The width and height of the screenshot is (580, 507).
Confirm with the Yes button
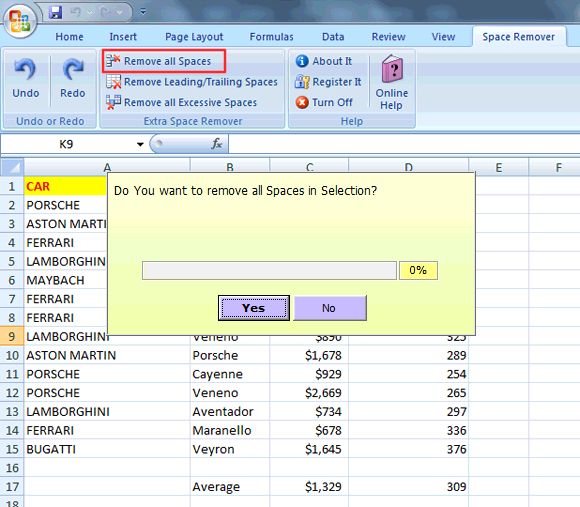coord(254,308)
